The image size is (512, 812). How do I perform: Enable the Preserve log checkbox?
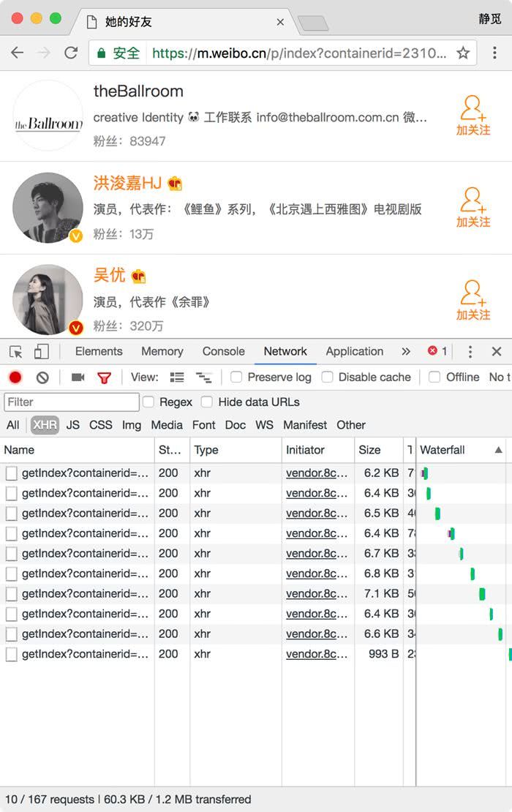pyautogui.click(x=236, y=377)
